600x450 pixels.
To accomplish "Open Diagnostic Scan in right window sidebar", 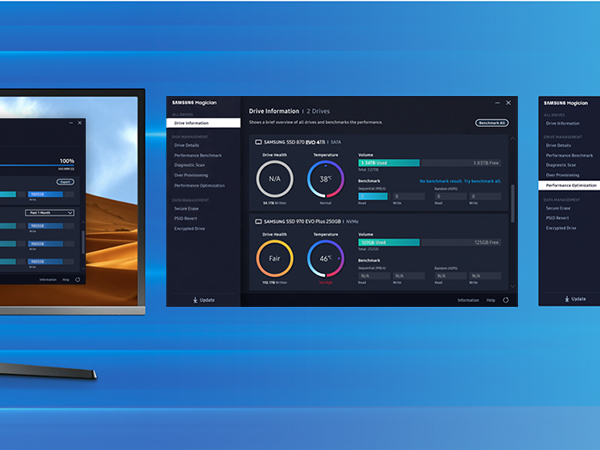I will (561, 165).
